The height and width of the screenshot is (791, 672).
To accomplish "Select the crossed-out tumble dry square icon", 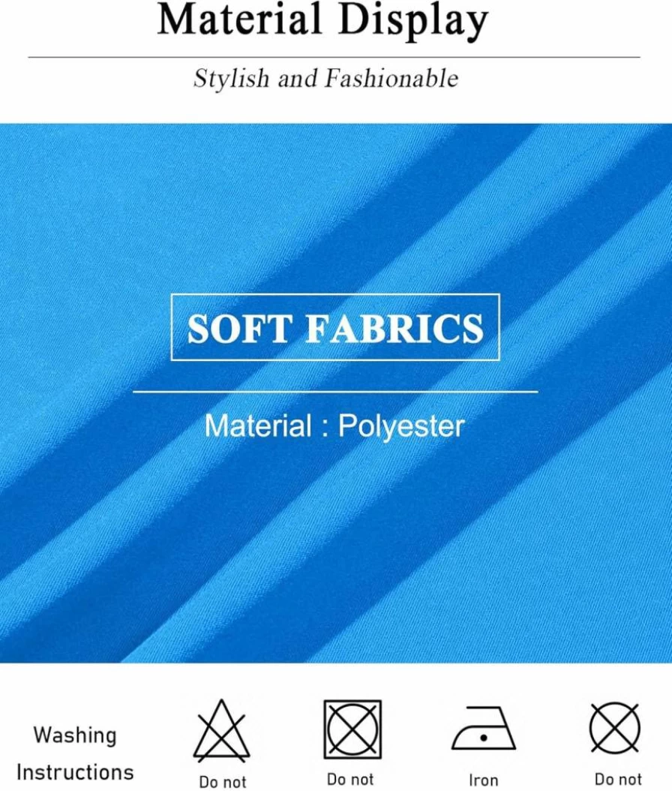I will (x=352, y=729).
